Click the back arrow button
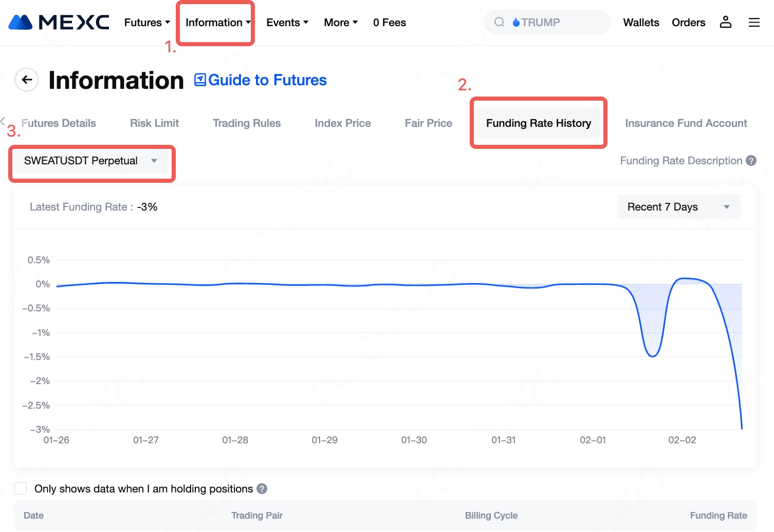 click(x=27, y=80)
